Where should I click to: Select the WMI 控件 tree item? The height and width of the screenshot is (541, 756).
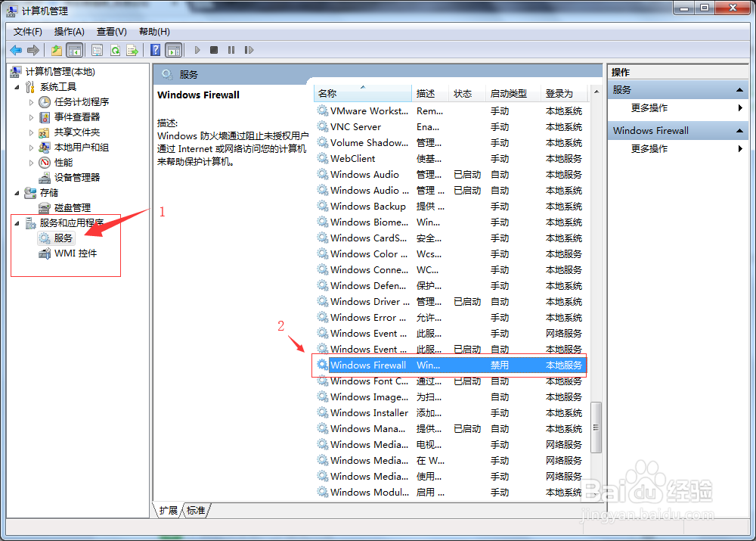tap(75, 253)
